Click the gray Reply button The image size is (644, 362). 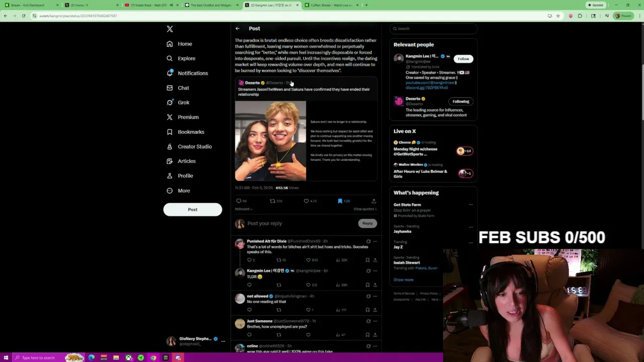click(367, 223)
